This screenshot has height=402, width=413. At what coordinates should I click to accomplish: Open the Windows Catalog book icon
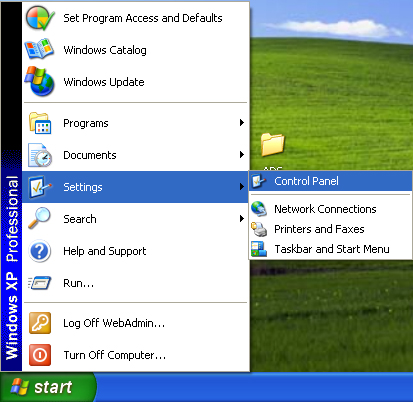coord(39,49)
